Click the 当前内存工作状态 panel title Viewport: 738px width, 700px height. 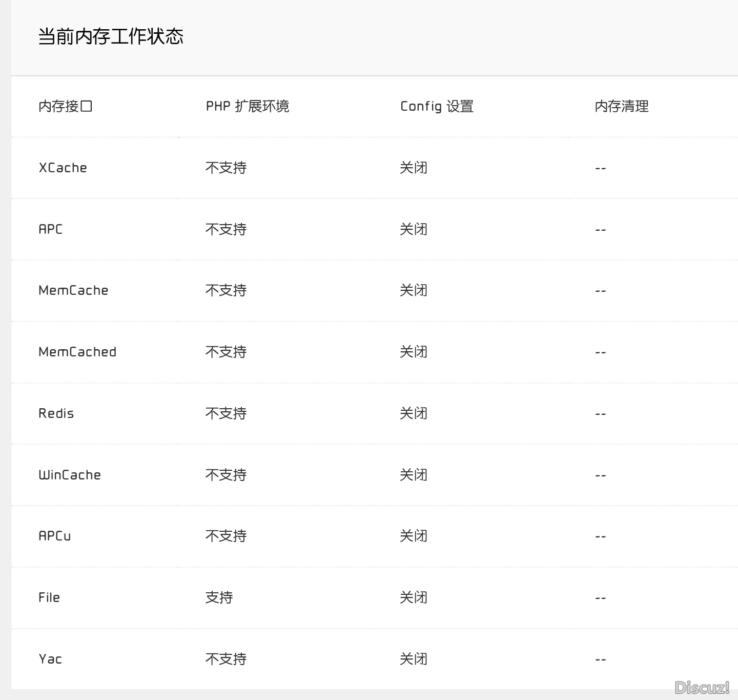pyautogui.click(x=111, y=37)
